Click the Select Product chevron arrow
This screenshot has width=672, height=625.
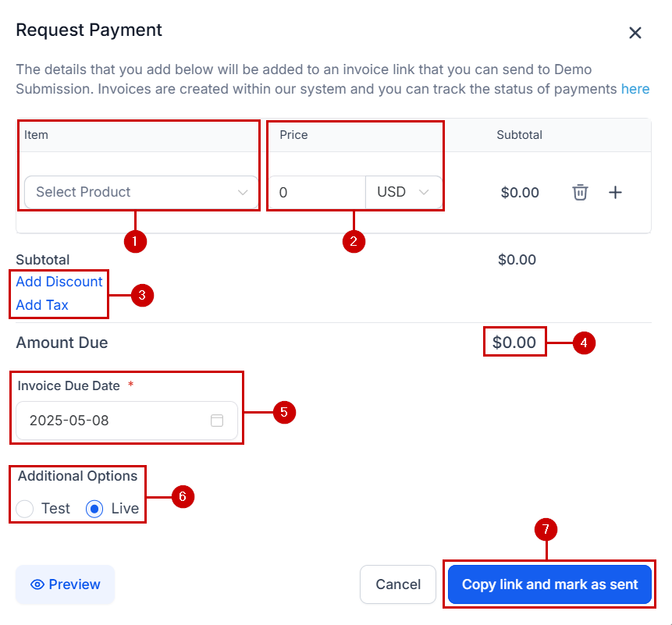(243, 193)
